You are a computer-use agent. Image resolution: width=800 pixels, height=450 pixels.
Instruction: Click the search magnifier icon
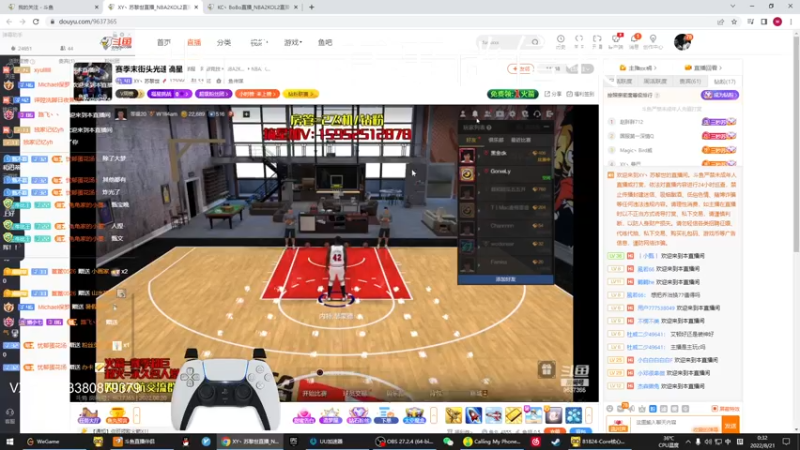535,42
